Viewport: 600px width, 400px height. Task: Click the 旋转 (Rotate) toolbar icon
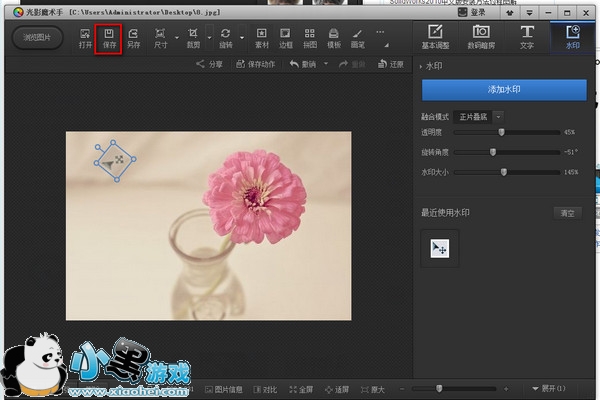[x=226, y=38]
